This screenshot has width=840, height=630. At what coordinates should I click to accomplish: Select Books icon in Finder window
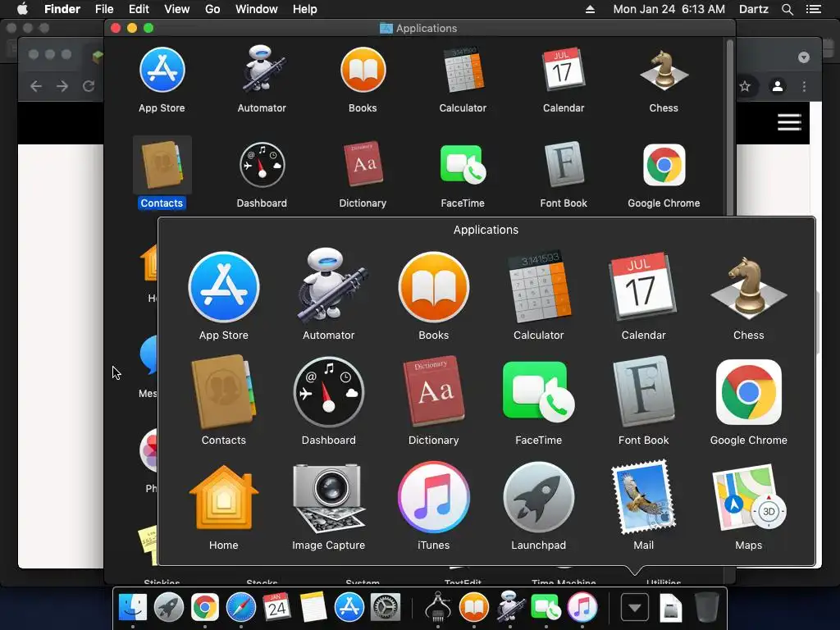[x=363, y=70]
